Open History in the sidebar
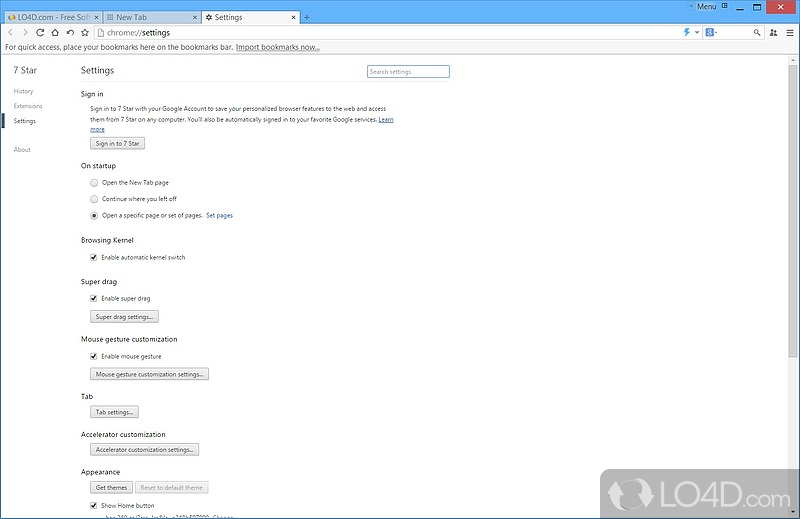This screenshot has height=519, width=800. click(23, 91)
